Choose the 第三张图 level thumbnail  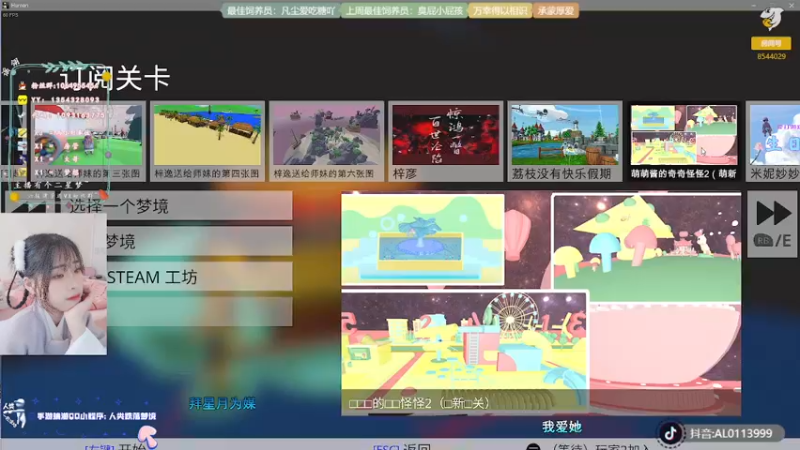point(88,141)
